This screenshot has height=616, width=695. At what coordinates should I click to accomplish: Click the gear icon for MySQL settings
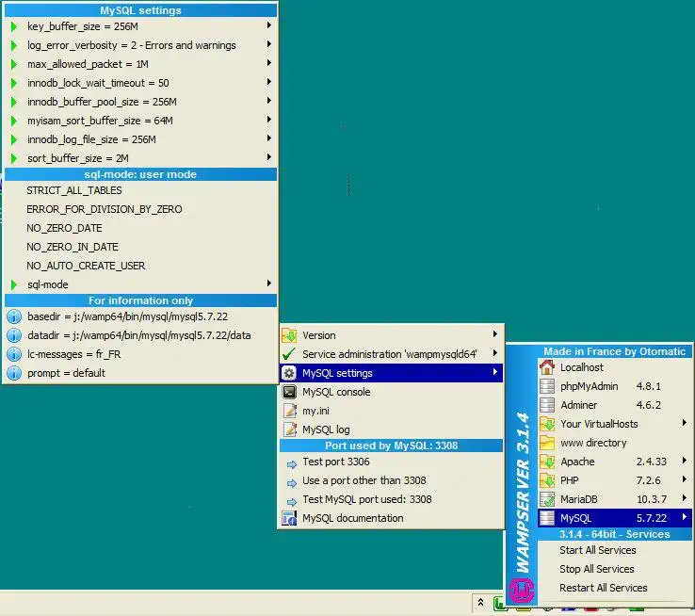[x=289, y=373]
